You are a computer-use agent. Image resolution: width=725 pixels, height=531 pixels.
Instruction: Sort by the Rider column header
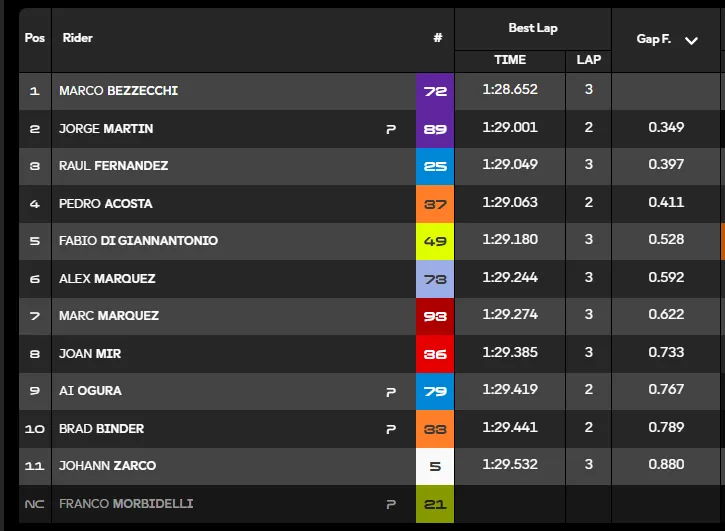78,38
